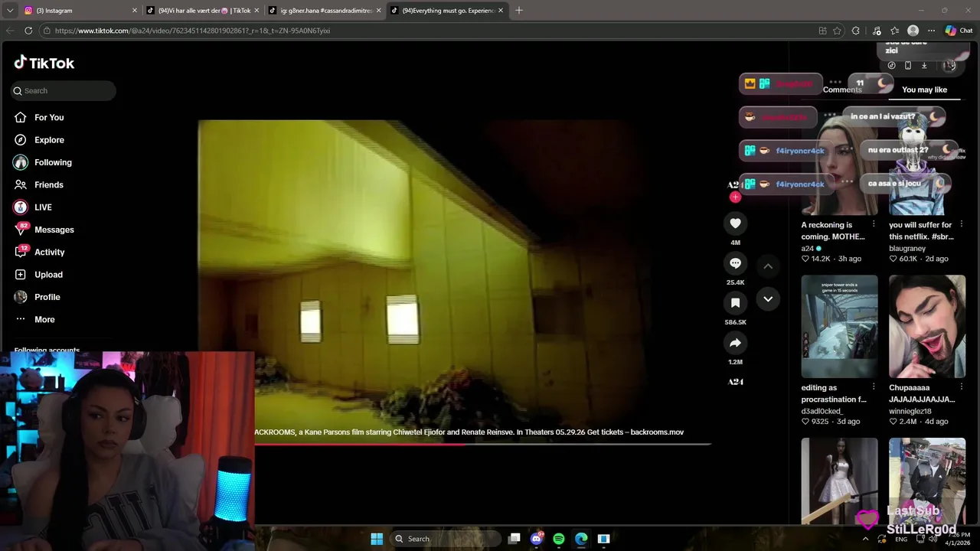Show hidden system tray icons
Viewport: 980px width, 551px height.
866,539
